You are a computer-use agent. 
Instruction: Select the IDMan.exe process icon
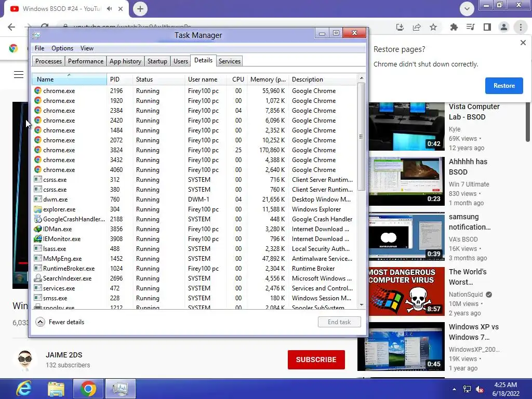point(37,229)
